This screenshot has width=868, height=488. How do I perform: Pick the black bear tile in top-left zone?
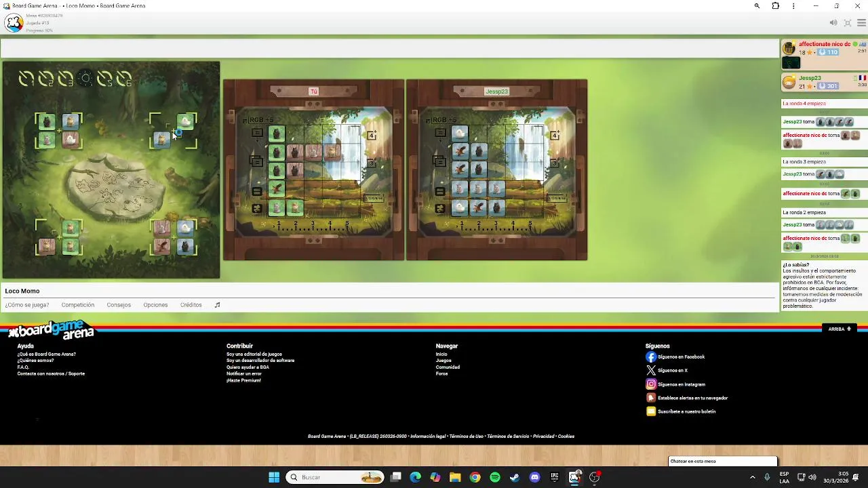(x=46, y=122)
